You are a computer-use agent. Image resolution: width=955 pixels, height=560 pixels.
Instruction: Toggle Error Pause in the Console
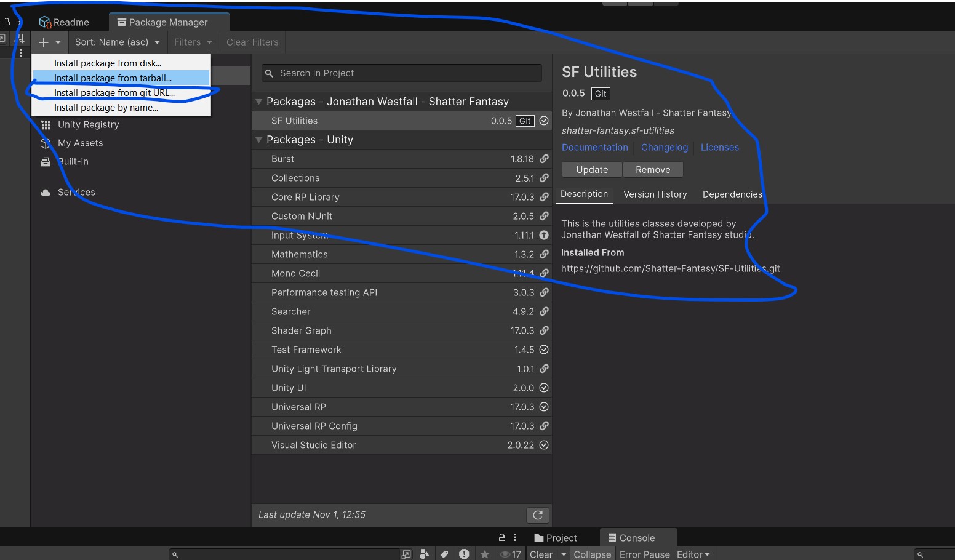point(644,554)
